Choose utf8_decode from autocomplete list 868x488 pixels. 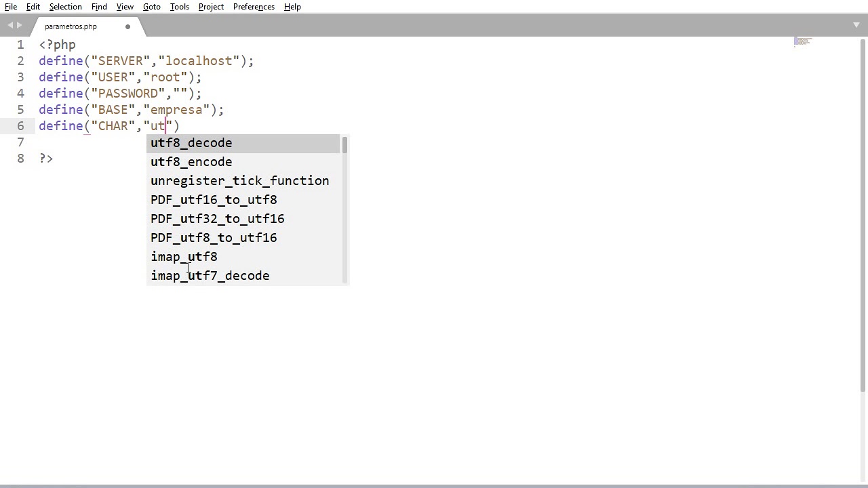click(x=244, y=143)
